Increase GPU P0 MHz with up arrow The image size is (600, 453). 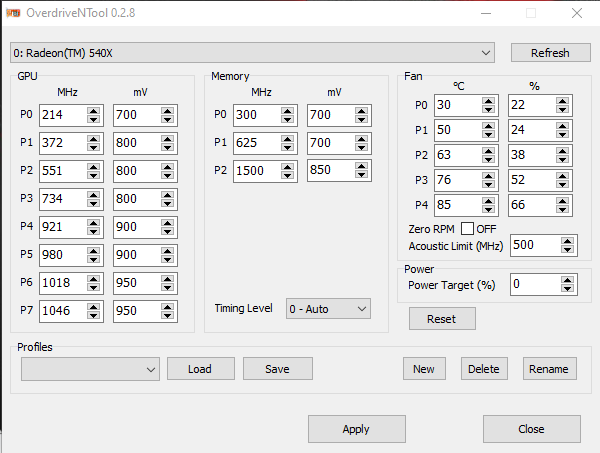tap(93, 111)
